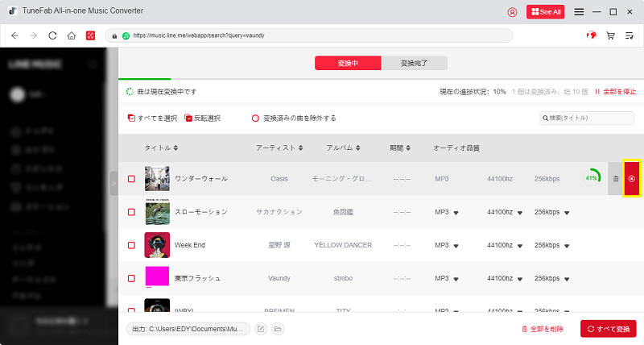Open 256kbps dropdown for 東京フラッシュ
This screenshot has height=345, width=644.
[x=551, y=278]
